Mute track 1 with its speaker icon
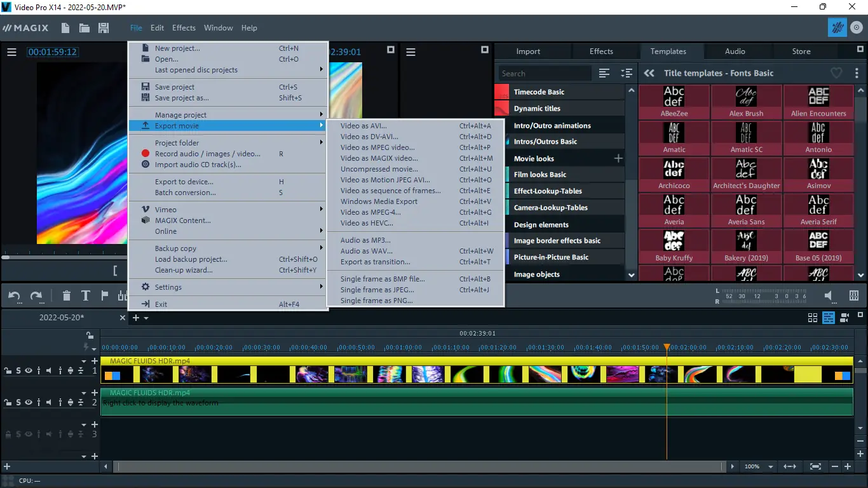The image size is (868, 488). [x=49, y=370]
